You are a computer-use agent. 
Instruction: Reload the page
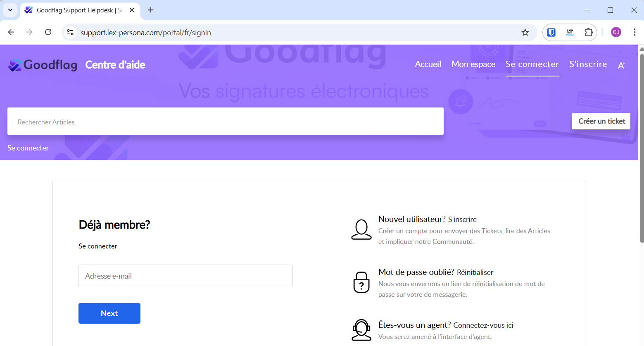pos(48,32)
